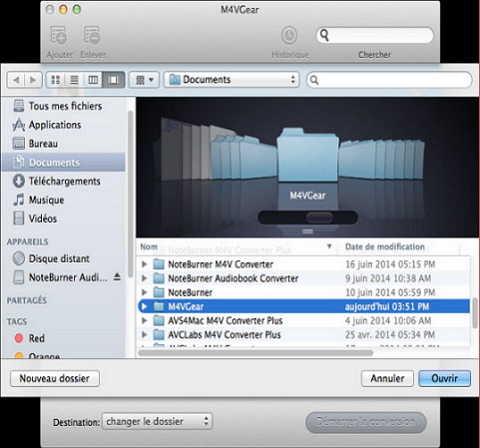
Task: Select AVCLabs M4V Converter Plus row
Action: pyautogui.click(x=303, y=334)
